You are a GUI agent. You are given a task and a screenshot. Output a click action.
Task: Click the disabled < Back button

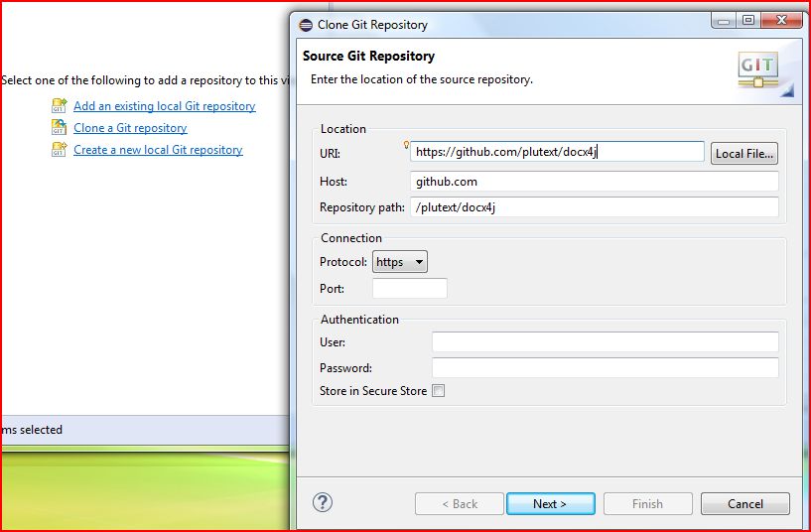pyautogui.click(x=460, y=503)
